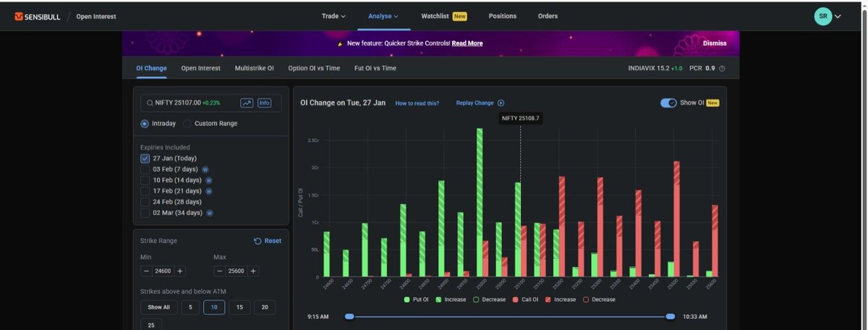The height and width of the screenshot is (330, 868).
Task: Decrease Max strike with minus button
Action: [219, 271]
